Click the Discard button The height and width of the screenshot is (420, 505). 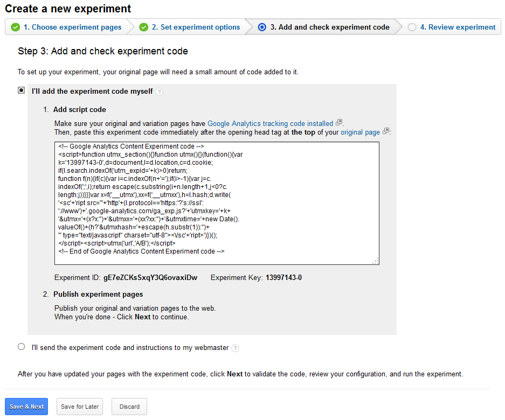click(x=129, y=407)
